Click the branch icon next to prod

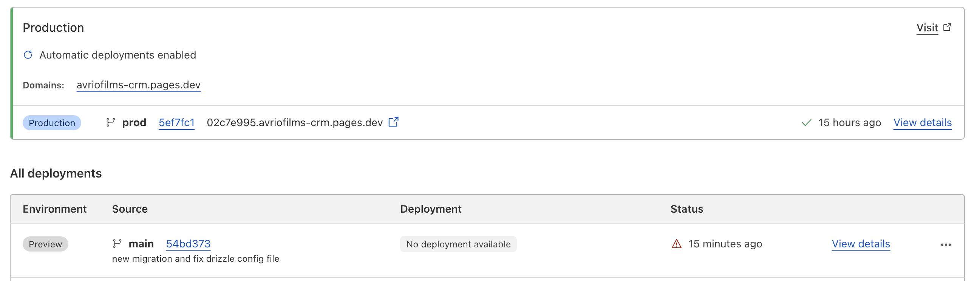(x=110, y=122)
